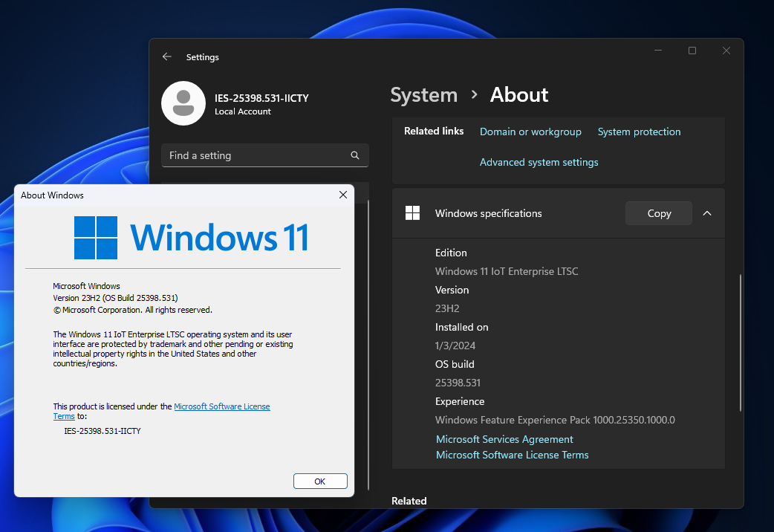Screen dimensions: 774x532
Task: Click licensee name IES-25398.531-IICTY in dialog
Action: pyautogui.click(x=103, y=431)
